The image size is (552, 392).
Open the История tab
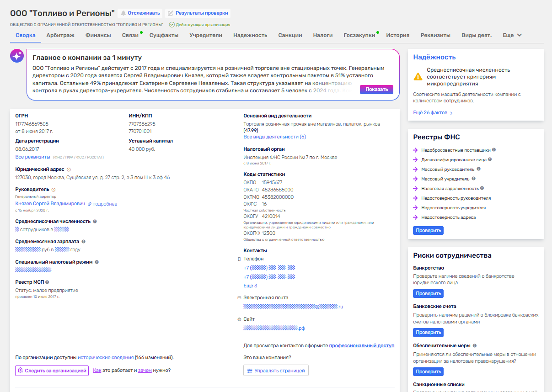click(397, 35)
